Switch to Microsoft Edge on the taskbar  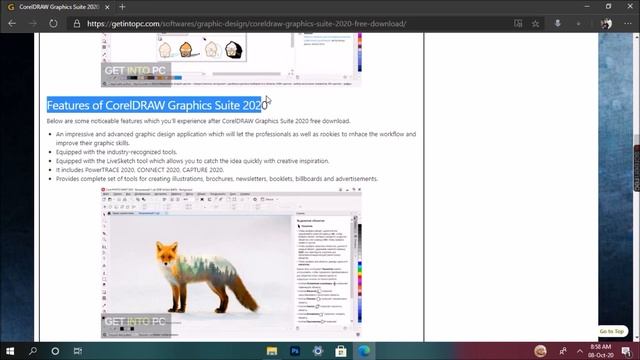point(364,351)
